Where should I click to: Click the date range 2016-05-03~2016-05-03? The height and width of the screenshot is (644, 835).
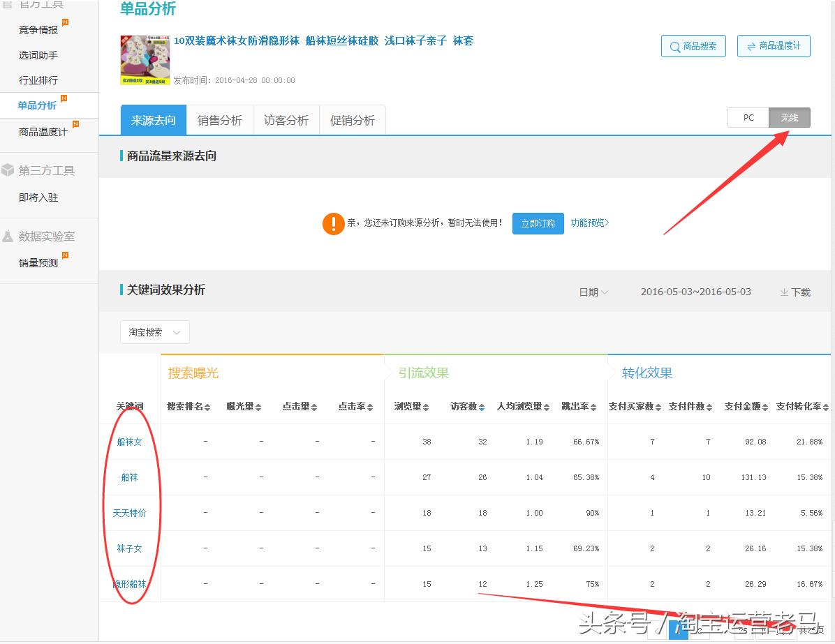click(695, 292)
